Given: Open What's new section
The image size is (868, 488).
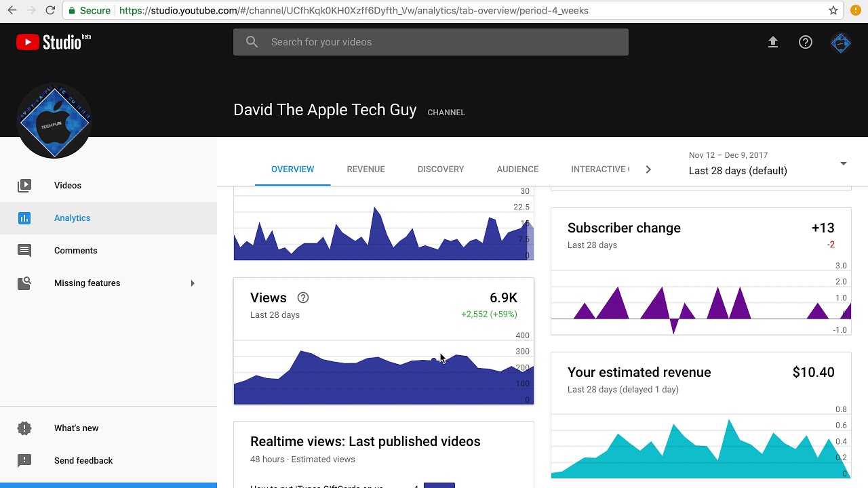Looking at the screenshot, I should point(76,428).
